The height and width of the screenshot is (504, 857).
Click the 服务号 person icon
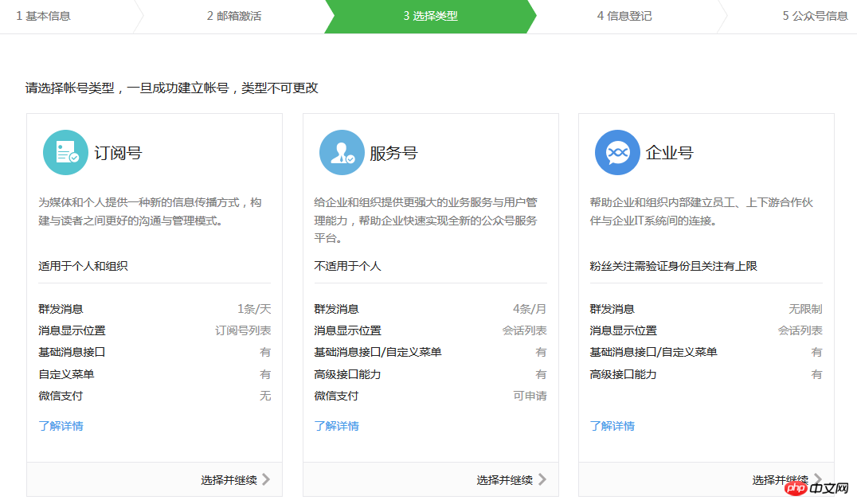(342, 152)
